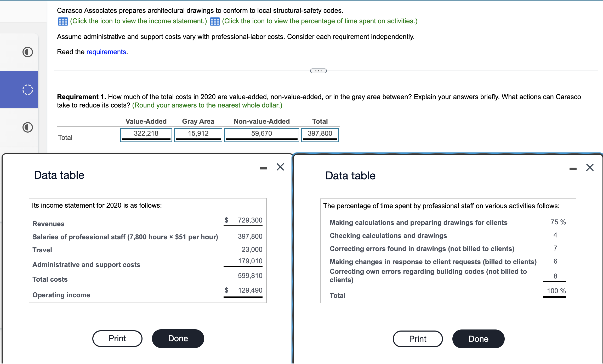Click the top half-filled progress circle in sidebar
This screenshot has height=364, width=603.
point(27,52)
